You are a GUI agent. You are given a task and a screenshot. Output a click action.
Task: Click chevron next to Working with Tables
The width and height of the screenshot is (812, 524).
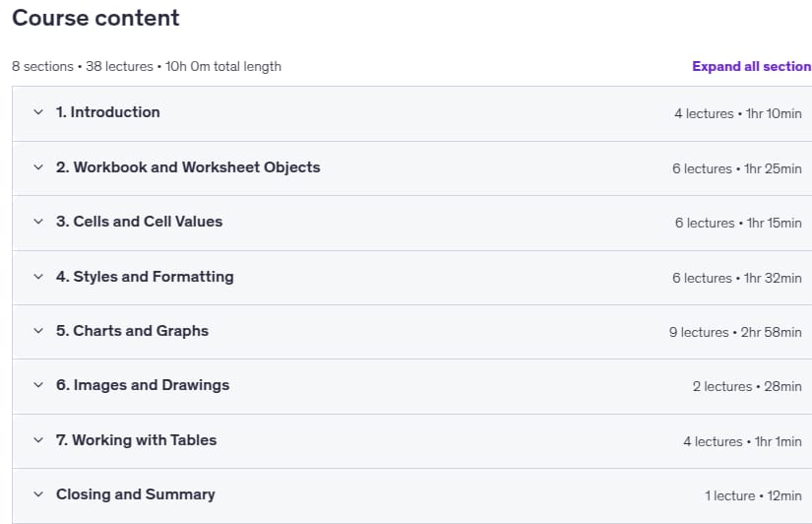point(38,440)
